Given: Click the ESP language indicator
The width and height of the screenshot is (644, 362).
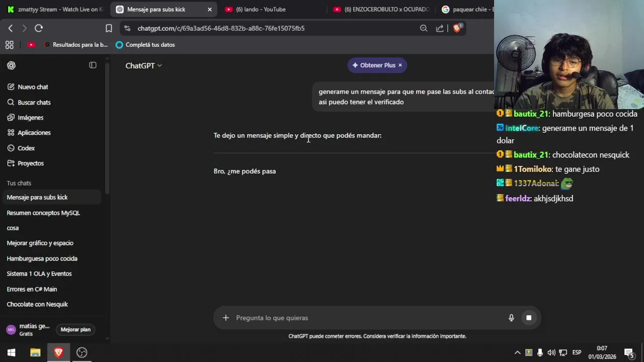Looking at the screenshot, I should [577, 352].
